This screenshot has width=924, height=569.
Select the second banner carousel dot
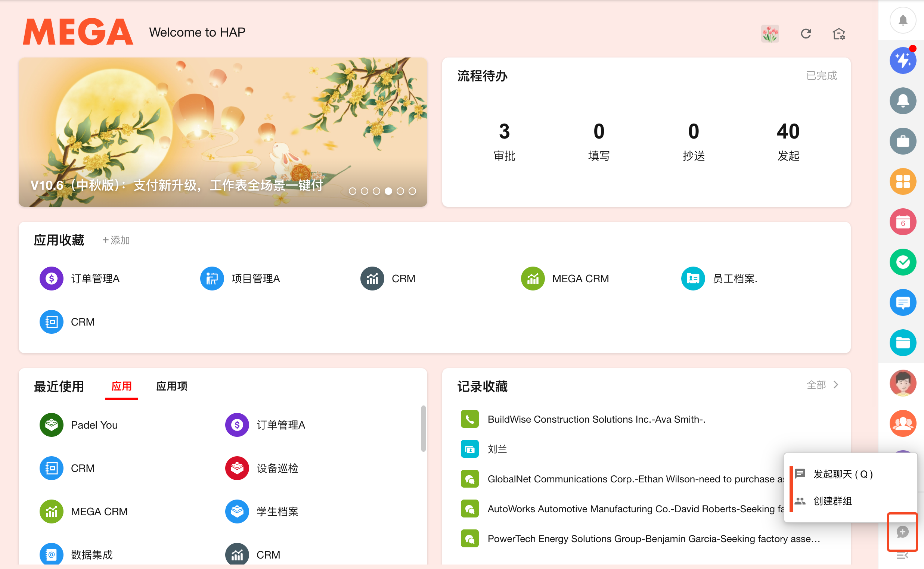pyautogui.click(x=364, y=191)
